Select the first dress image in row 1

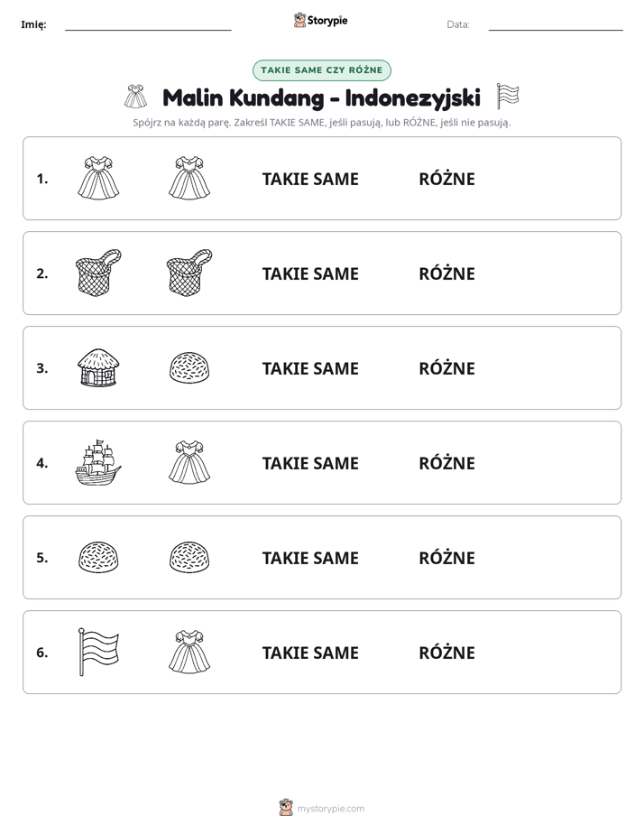[98, 178]
